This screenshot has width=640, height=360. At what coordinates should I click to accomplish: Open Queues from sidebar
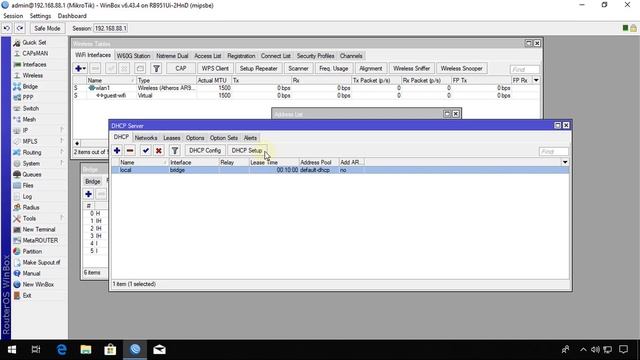tap(32, 175)
